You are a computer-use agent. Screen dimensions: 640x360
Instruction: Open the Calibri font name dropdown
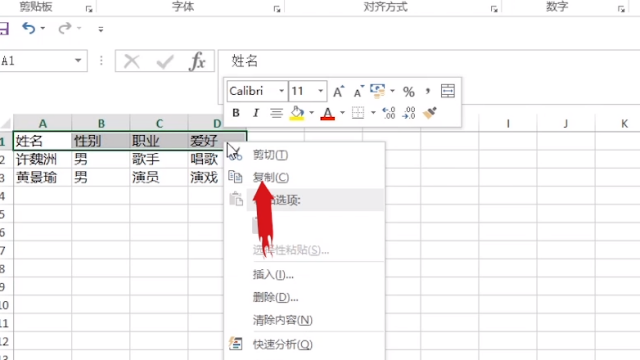(282, 91)
